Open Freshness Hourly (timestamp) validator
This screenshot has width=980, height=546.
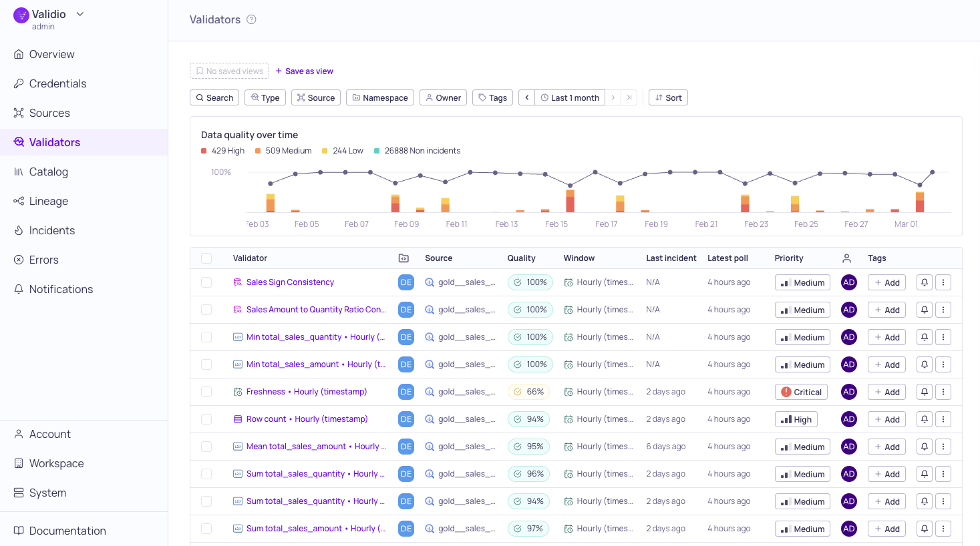pos(307,392)
